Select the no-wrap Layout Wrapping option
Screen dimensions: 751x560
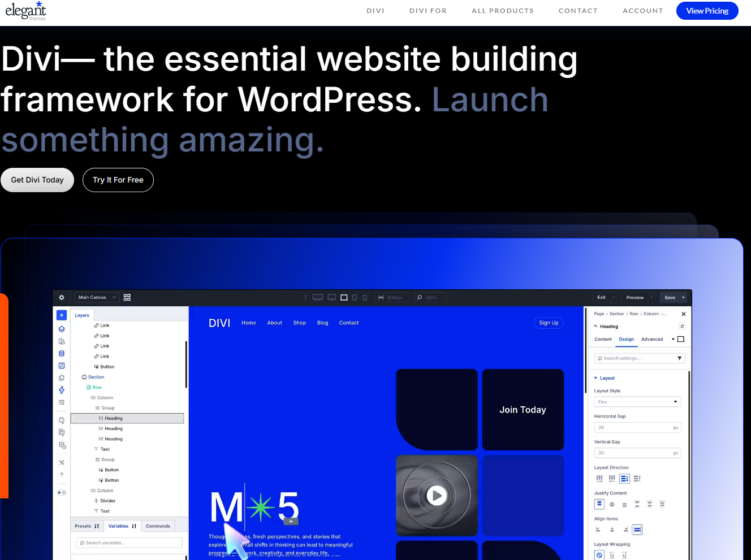(x=599, y=555)
